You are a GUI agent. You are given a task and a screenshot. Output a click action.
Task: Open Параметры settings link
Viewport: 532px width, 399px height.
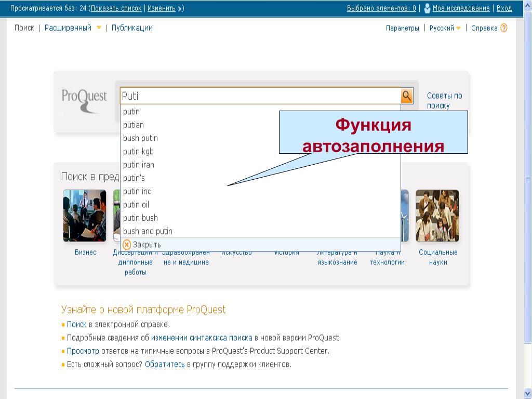tap(403, 28)
